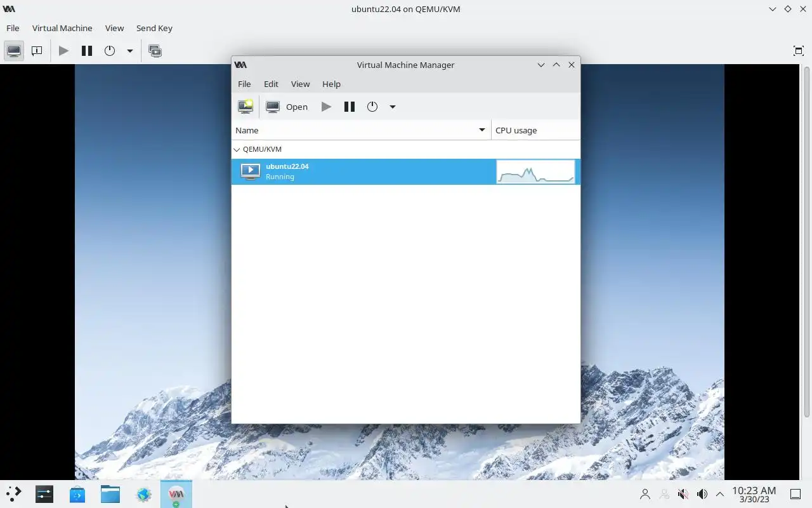Open the audio volume tray icon

coord(702,494)
